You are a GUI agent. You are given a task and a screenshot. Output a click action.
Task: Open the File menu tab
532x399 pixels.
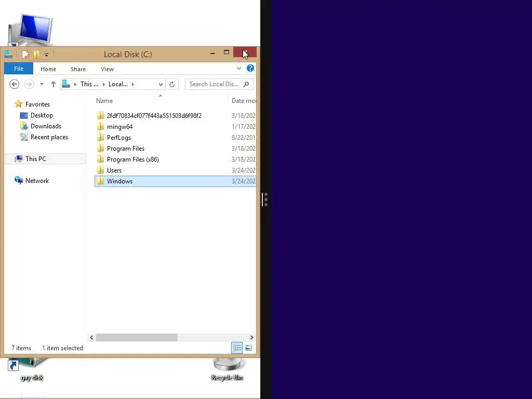click(19, 69)
